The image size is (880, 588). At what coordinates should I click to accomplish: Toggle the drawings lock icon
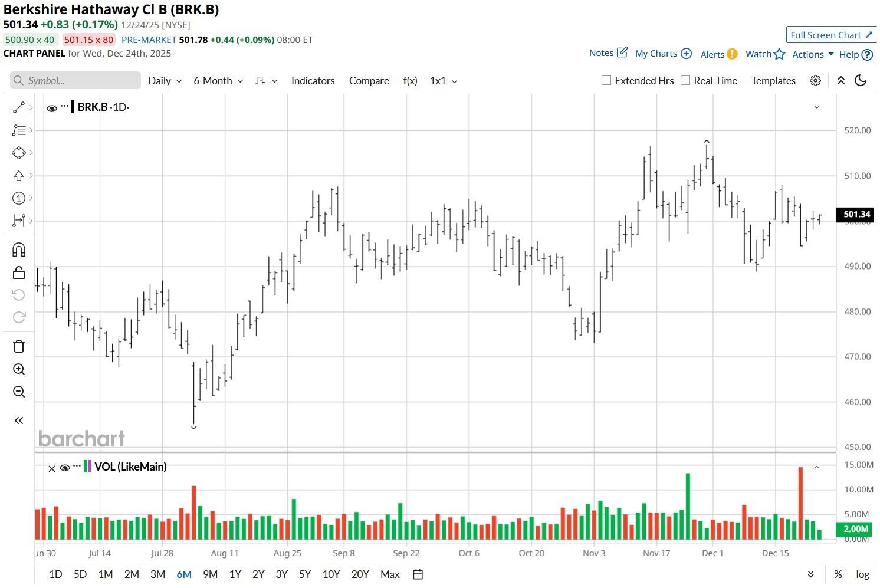(x=18, y=272)
